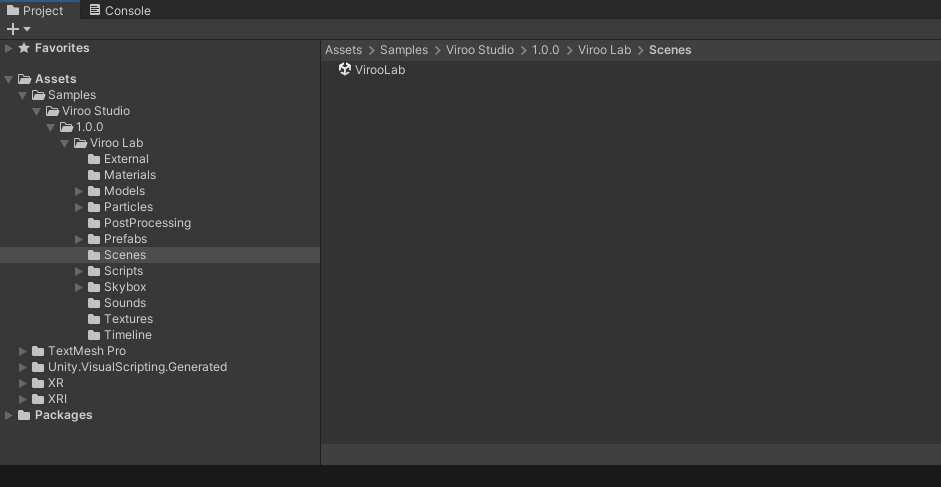This screenshot has width=941, height=487.
Task: Expand the Packages tree arrow
Action: tap(9, 415)
